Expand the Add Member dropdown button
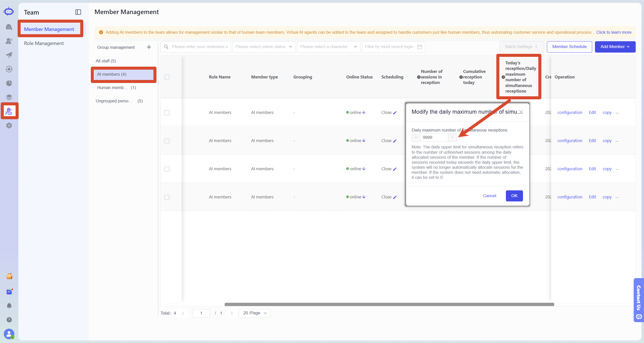 point(615,47)
